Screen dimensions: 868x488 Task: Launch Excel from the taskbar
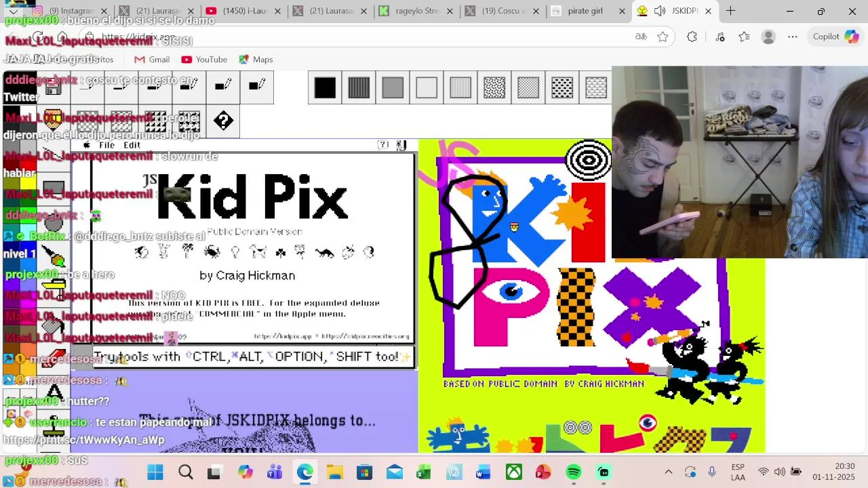tap(424, 472)
